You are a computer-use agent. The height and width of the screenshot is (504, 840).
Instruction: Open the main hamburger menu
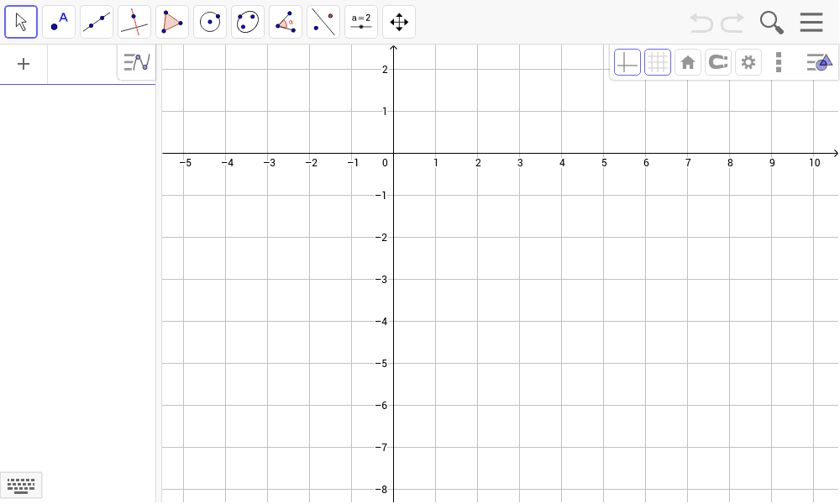tap(811, 23)
